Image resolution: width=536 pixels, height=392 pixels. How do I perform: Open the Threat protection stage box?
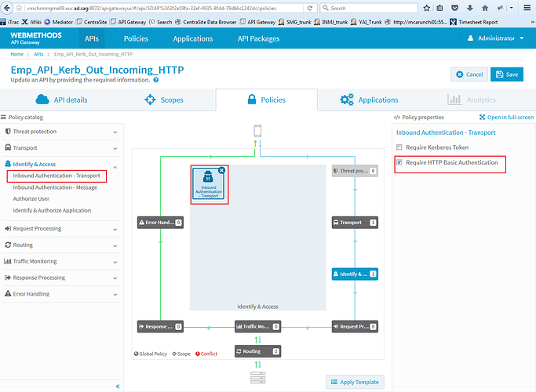coord(355,171)
